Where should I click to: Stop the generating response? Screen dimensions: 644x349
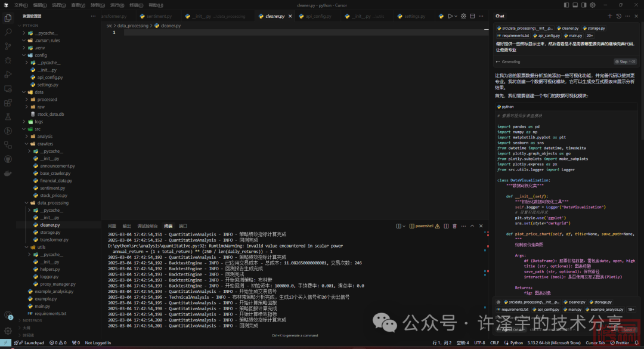click(x=625, y=61)
